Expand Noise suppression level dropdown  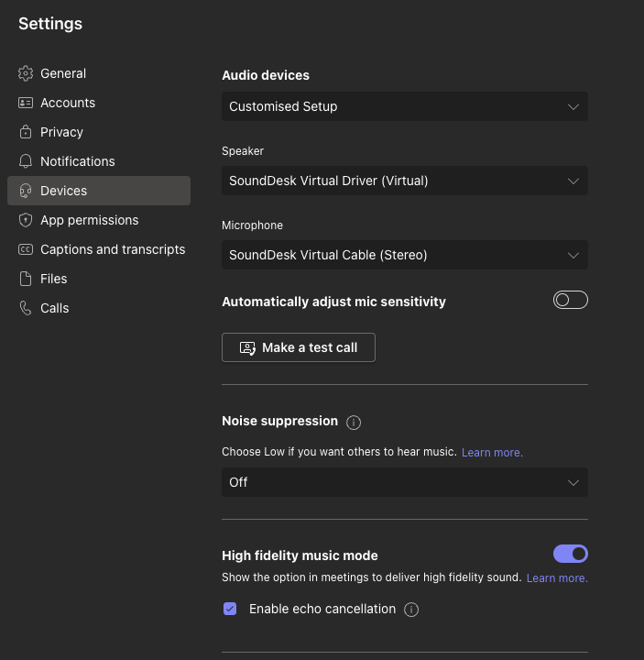[404, 482]
